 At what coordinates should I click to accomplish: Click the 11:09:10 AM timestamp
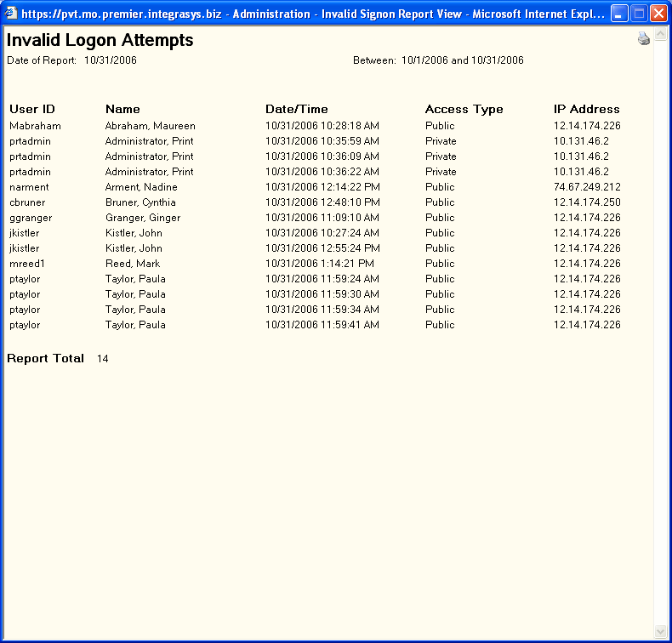pos(322,218)
